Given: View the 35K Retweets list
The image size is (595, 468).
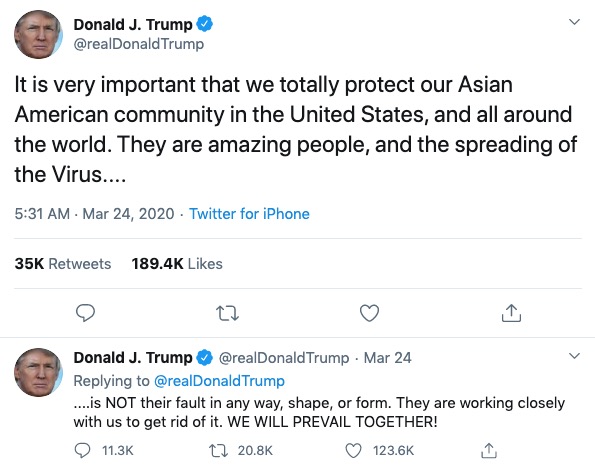Looking at the screenshot, I should [x=63, y=264].
